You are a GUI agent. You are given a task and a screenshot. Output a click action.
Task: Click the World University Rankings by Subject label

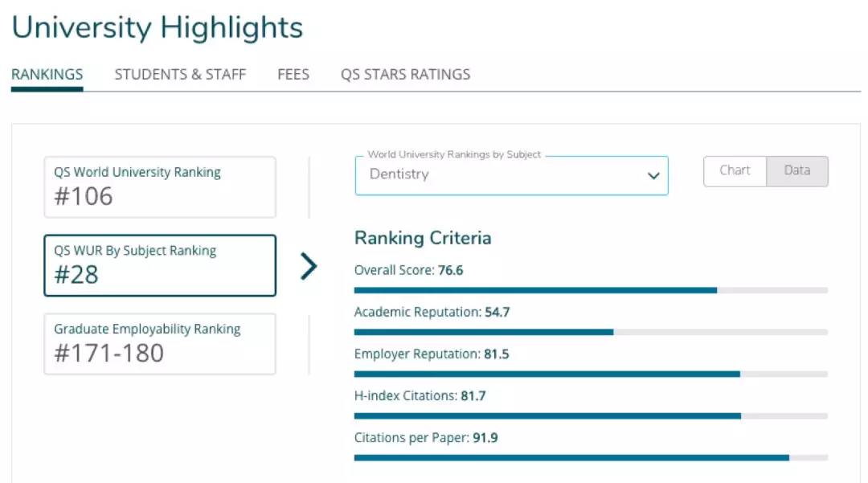click(x=454, y=154)
